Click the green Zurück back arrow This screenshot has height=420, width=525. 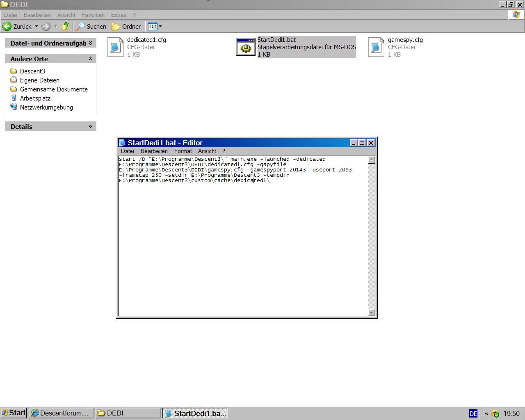(x=7, y=26)
